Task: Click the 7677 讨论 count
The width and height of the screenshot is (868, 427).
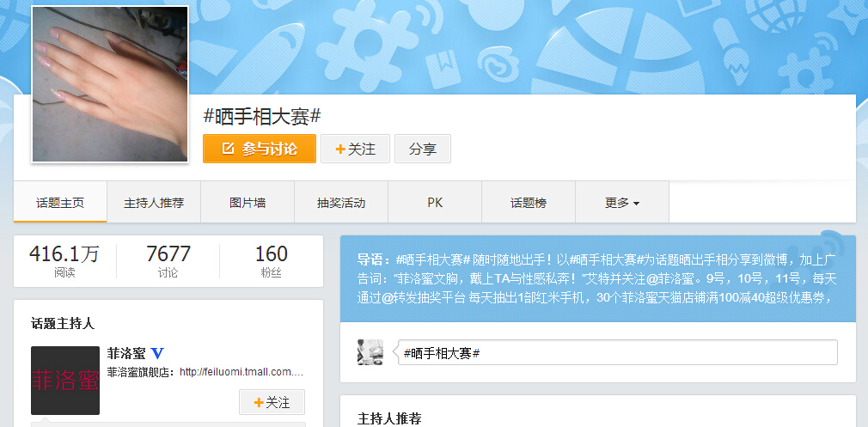Action: point(168,261)
